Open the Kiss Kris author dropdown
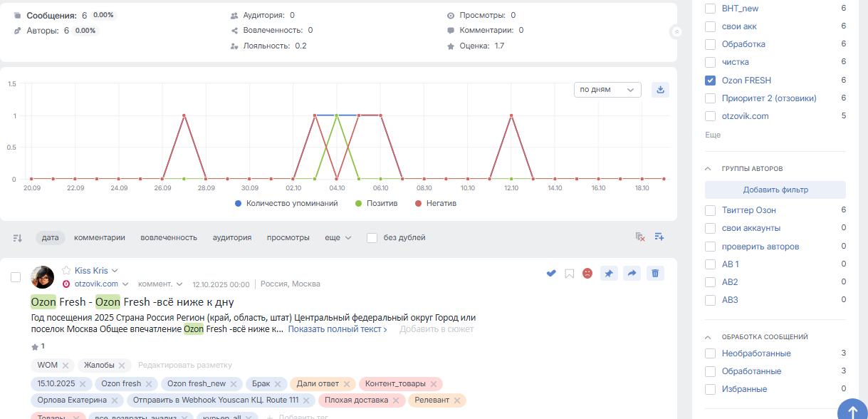Viewport: 868px width, 419px height. click(x=115, y=271)
